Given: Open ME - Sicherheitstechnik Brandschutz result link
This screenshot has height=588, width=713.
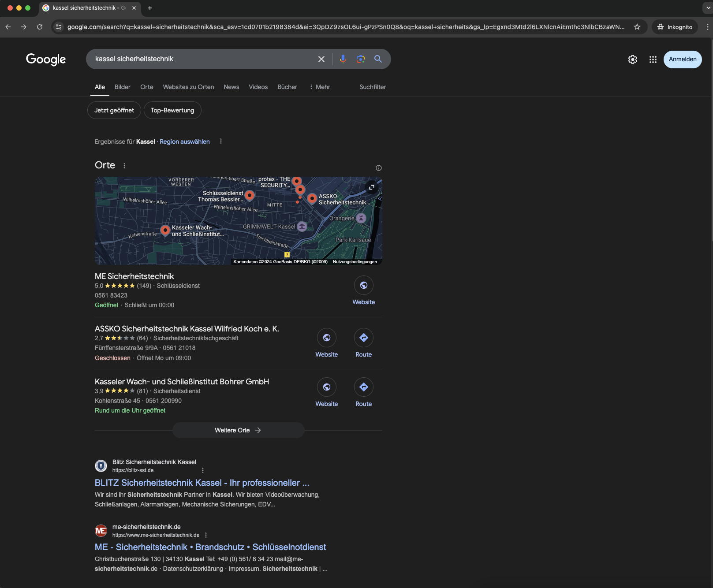Looking at the screenshot, I should [x=210, y=547].
